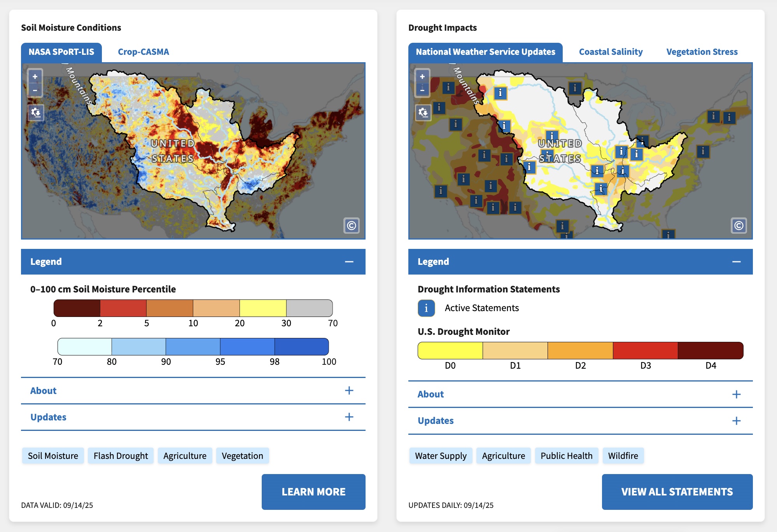Click the LEARN MORE button
The width and height of the screenshot is (777, 532).
[313, 492]
